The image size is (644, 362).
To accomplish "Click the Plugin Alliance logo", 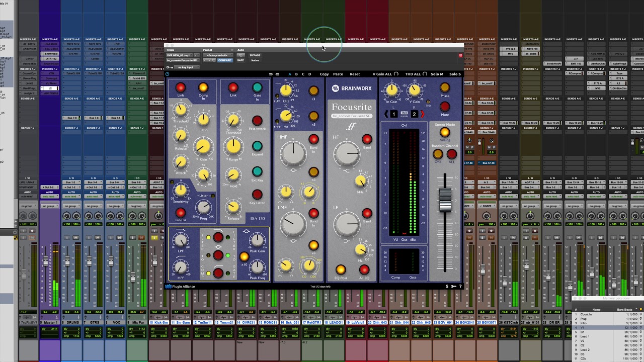I will (x=180, y=287).
